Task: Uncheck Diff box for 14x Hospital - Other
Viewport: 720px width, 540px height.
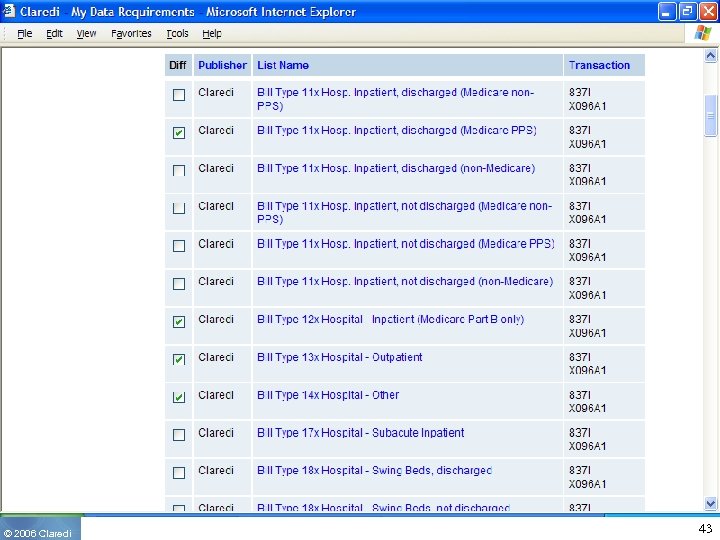Action: pyautogui.click(x=179, y=397)
